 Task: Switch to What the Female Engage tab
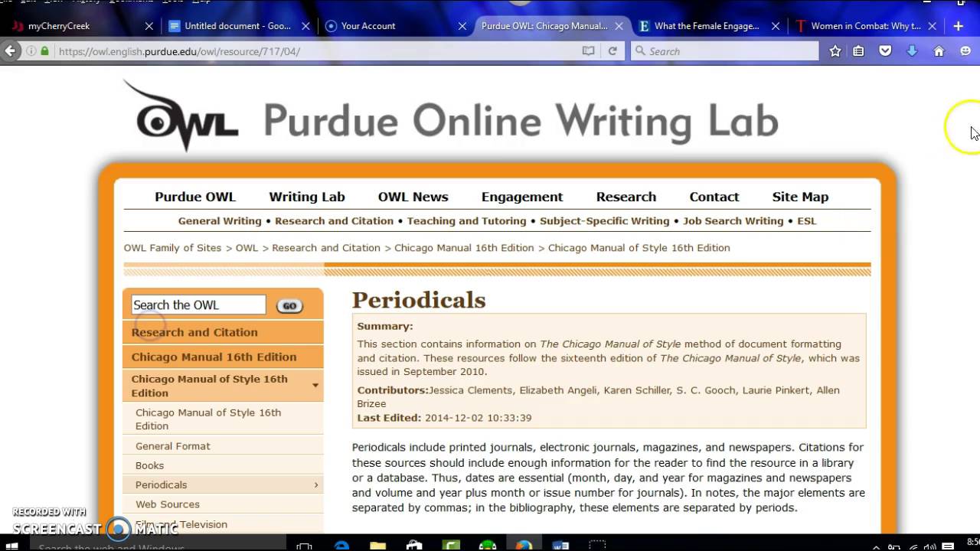[707, 26]
